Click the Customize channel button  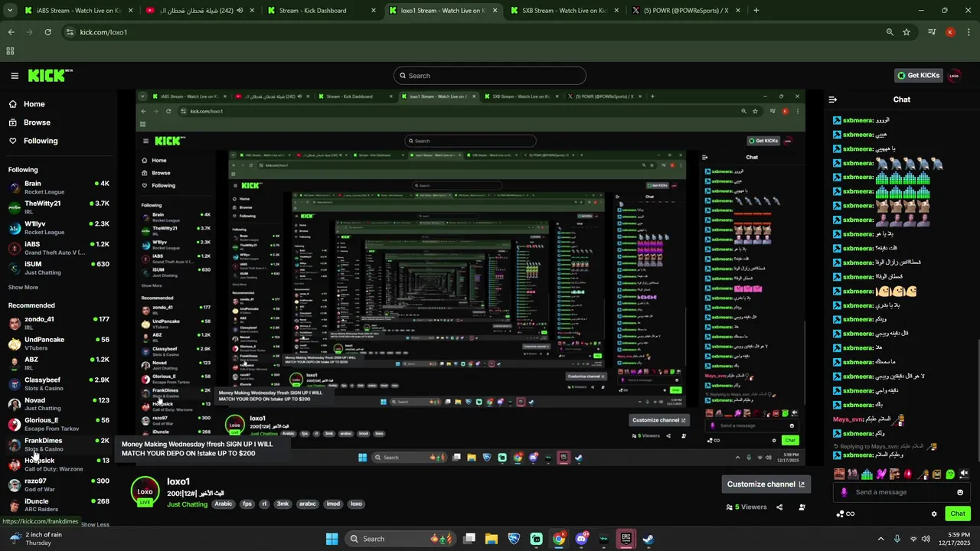766,484
